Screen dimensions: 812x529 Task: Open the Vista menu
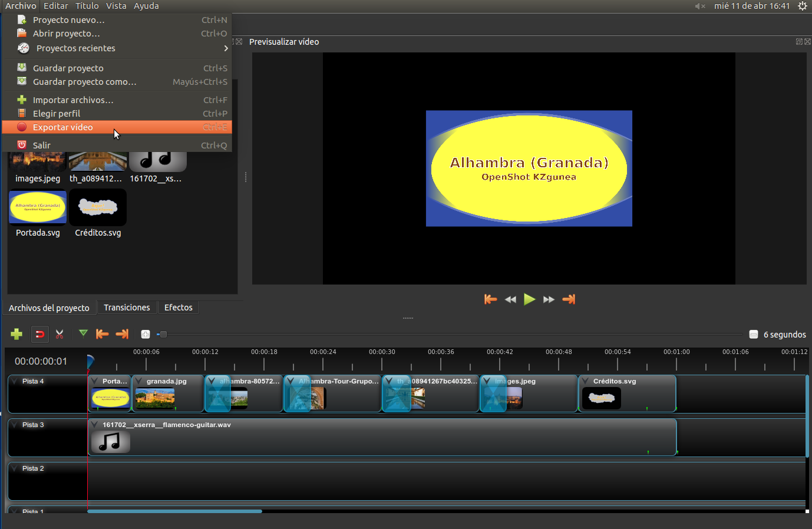point(116,6)
